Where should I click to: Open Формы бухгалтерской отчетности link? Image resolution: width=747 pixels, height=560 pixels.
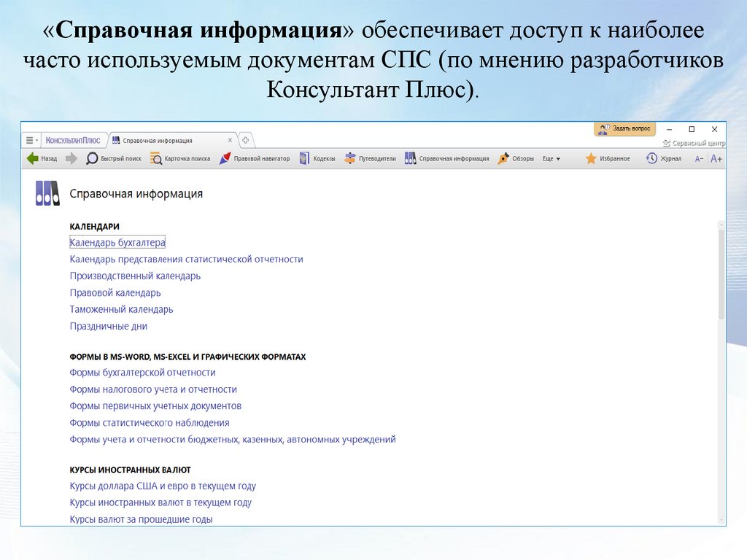point(142,373)
